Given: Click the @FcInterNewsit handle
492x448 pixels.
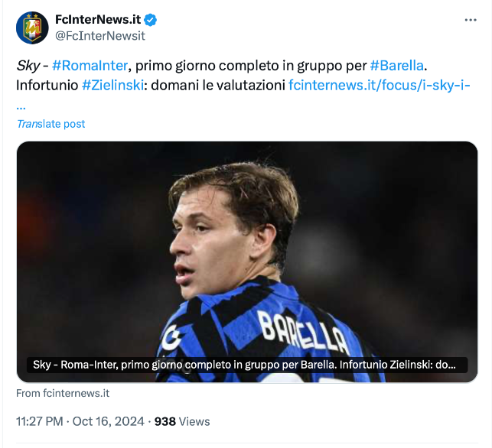Looking at the screenshot, I should [99, 36].
